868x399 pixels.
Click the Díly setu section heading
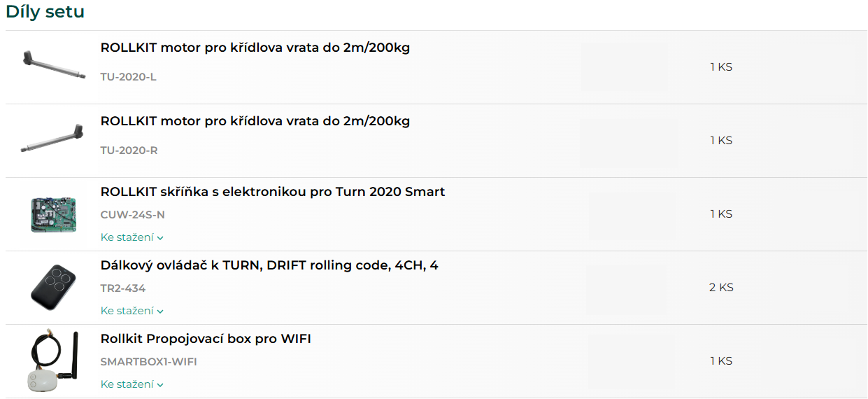[45, 12]
